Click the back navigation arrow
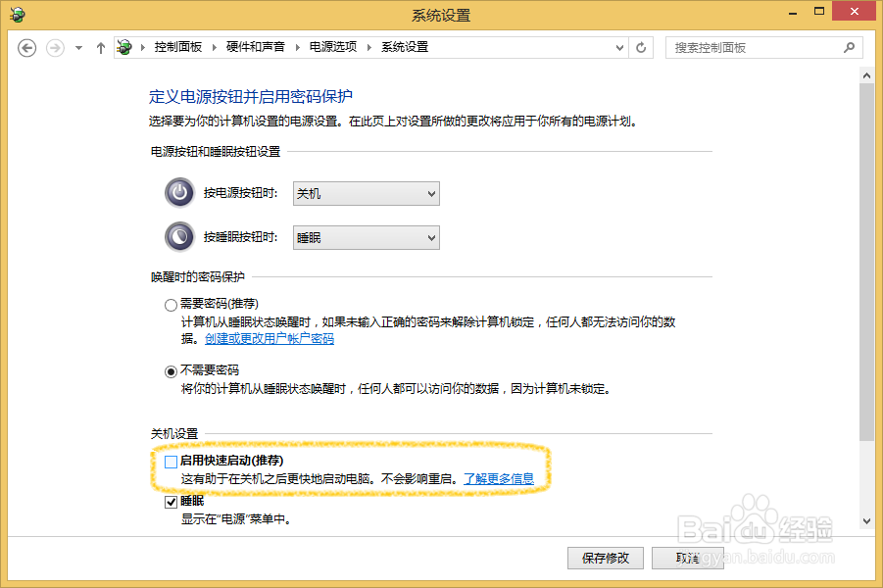The height and width of the screenshot is (588, 883). pyautogui.click(x=26, y=46)
